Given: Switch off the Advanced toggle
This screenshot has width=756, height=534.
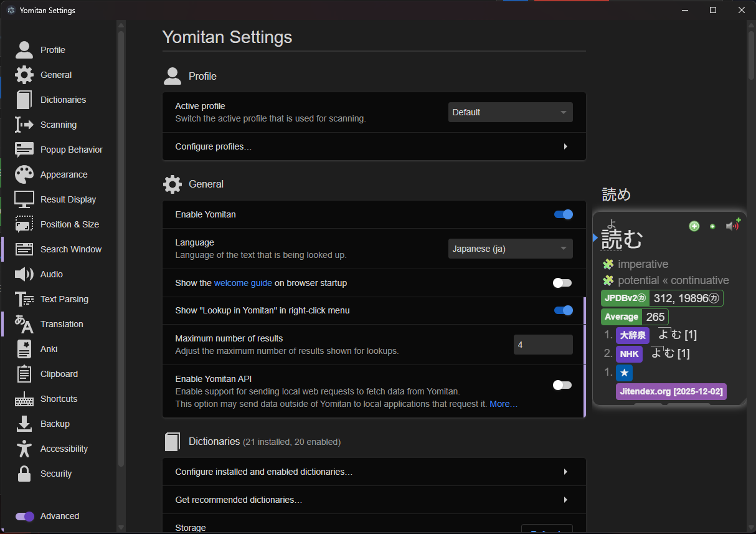Looking at the screenshot, I should pyautogui.click(x=25, y=516).
